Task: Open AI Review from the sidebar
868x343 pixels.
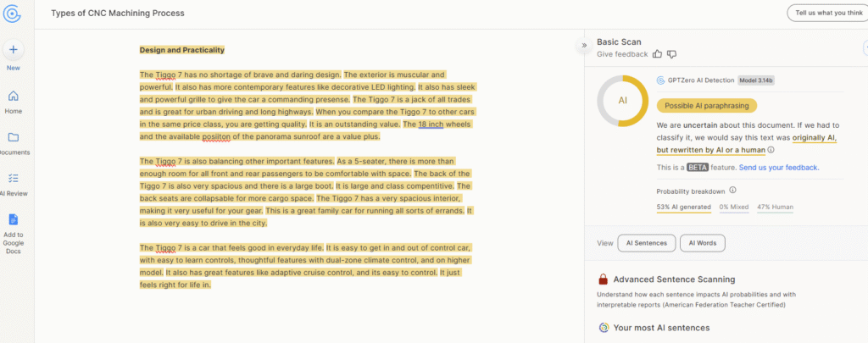Action: pos(14,179)
